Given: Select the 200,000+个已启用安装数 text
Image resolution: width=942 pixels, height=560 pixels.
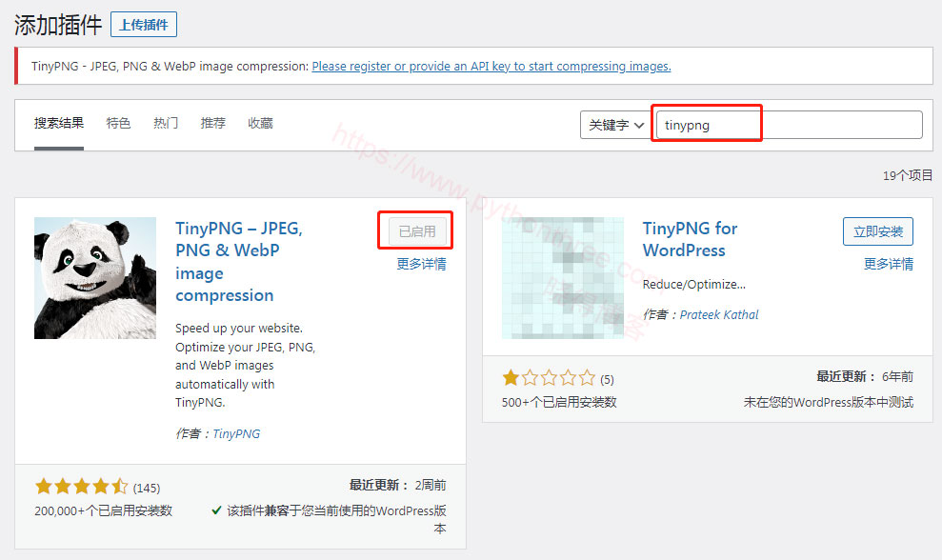Looking at the screenshot, I should 103,510.
